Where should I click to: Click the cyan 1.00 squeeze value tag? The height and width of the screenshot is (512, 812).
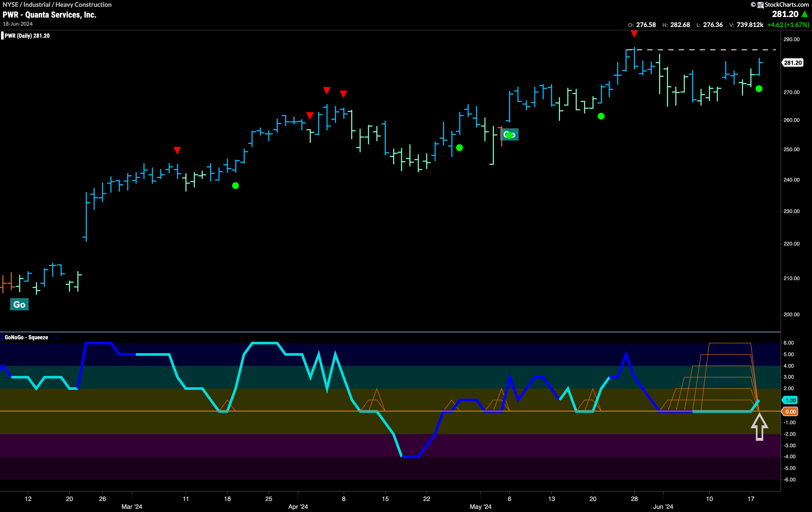790,400
